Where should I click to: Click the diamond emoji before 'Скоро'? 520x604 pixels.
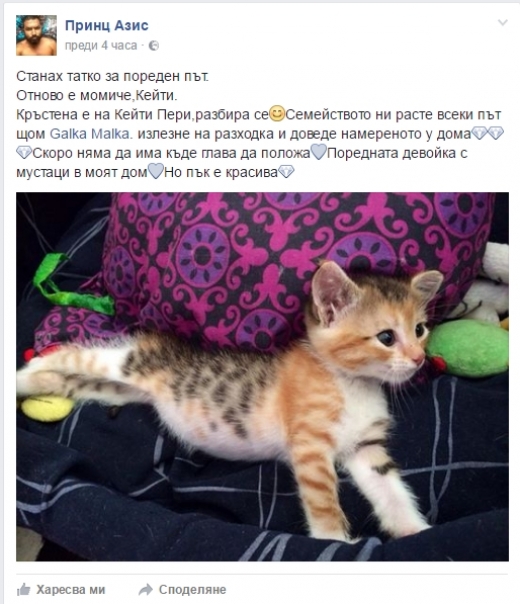pos(24,153)
